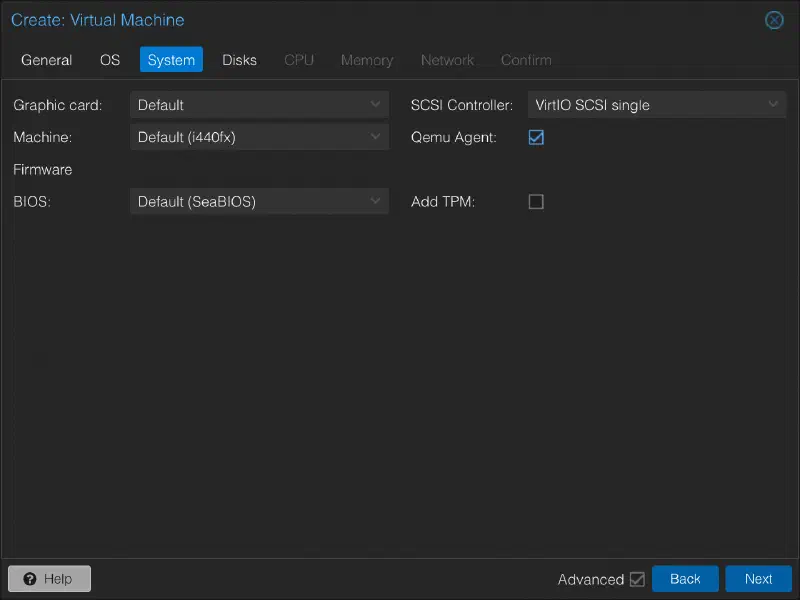The width and height of the screenshot is (800, 600).
Task: Open the Graphic card dropdown
Action: pyautogui.click(x=259, y=105)
